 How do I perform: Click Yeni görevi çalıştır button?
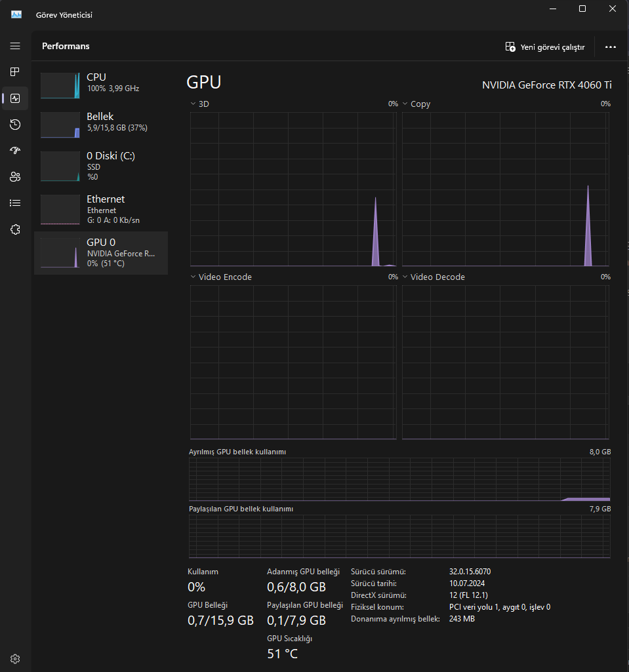(545, 47)
